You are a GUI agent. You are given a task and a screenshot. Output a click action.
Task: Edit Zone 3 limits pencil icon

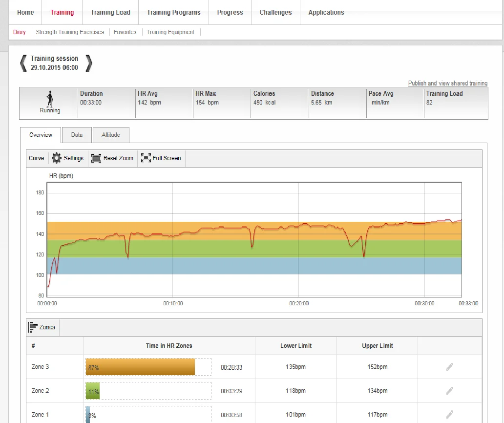click(449, 367)
